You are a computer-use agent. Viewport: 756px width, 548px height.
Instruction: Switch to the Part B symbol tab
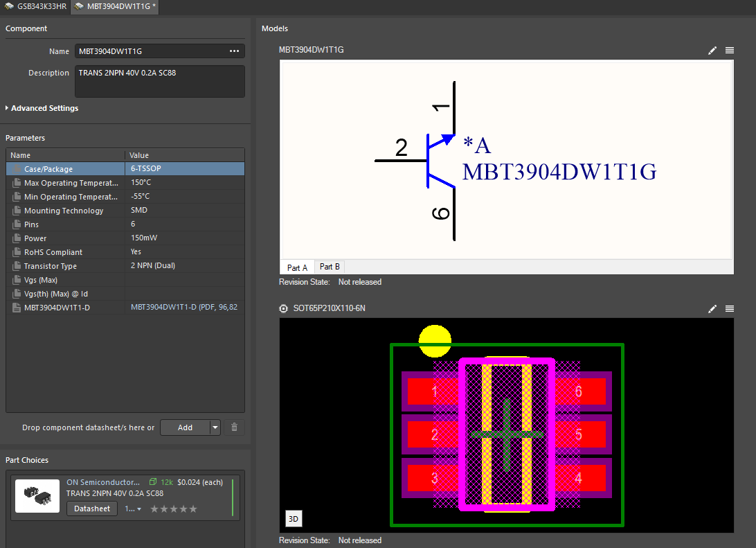coord(330,267)
